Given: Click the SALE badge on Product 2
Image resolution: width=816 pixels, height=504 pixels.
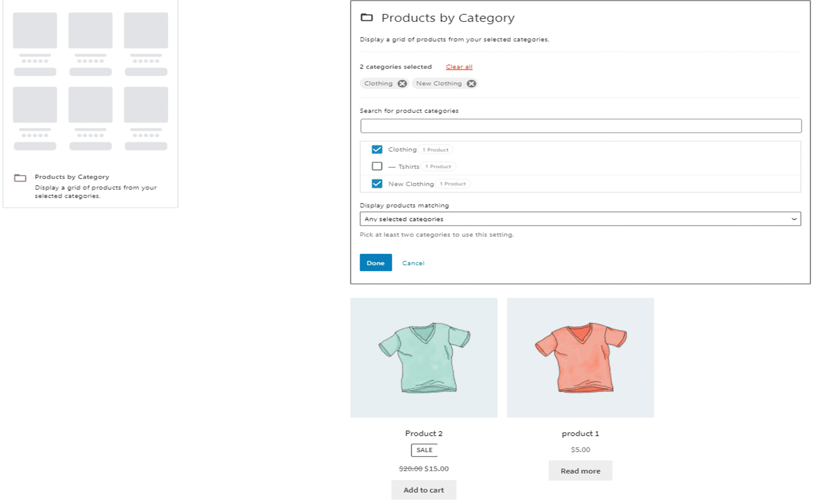Looking at the screenshot, I should (424, 450).
